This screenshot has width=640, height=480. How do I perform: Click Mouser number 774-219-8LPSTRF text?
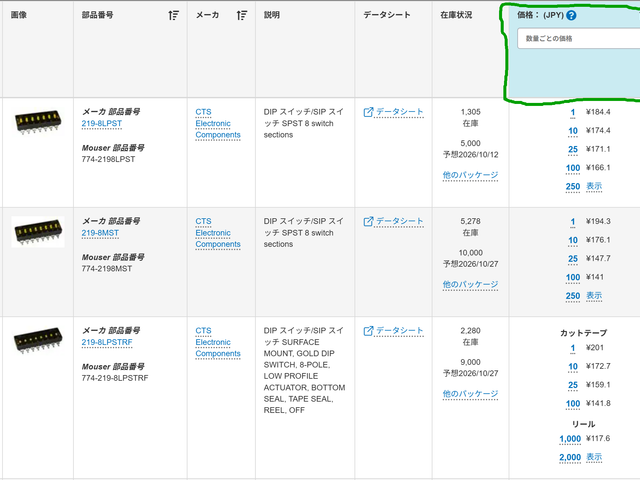[115, 378]
